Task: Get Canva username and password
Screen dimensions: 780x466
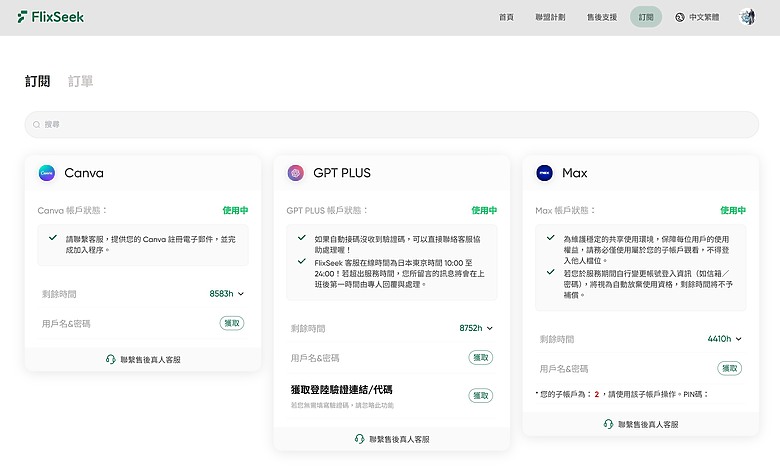Action: point(232,323)
